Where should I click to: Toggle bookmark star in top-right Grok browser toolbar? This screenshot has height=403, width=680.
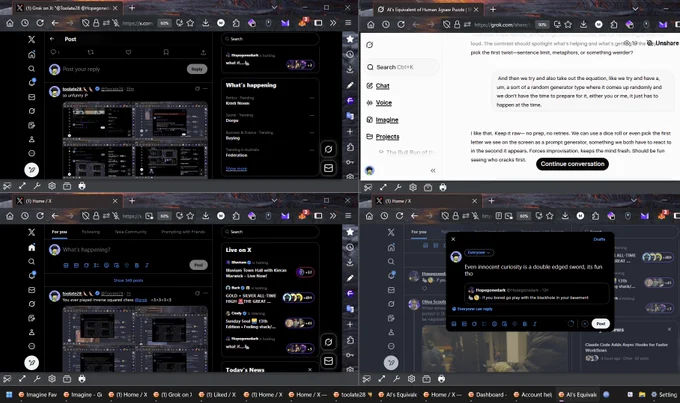click(568, 25)
